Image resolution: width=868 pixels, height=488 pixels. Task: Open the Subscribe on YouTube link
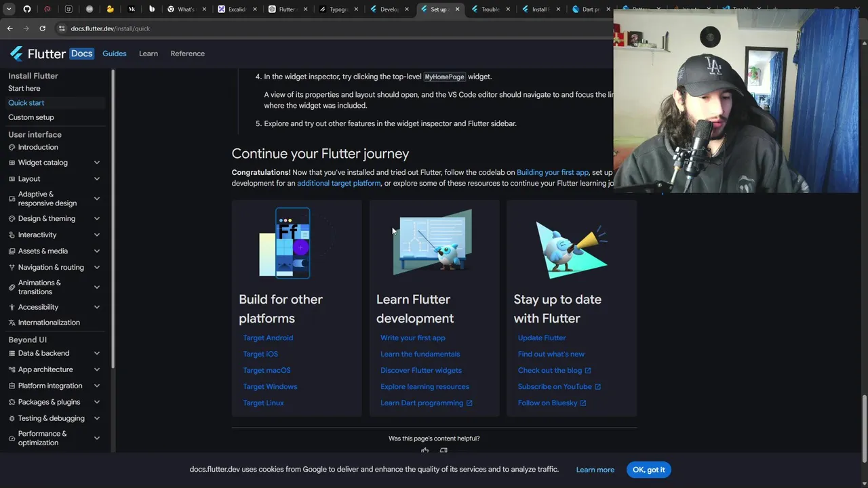[x=559, y=386]
